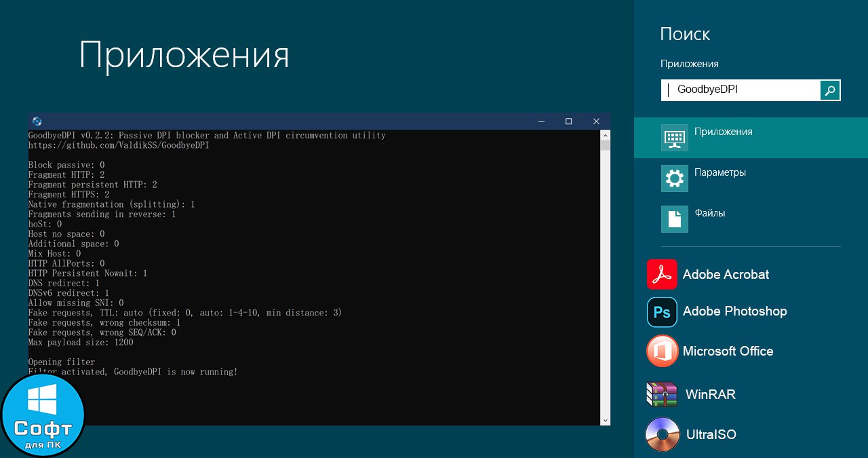The height and width of the screenshot is (458, 868).
Task: Maximize the GoodbyeDPI console window
Action: [568, 121]
